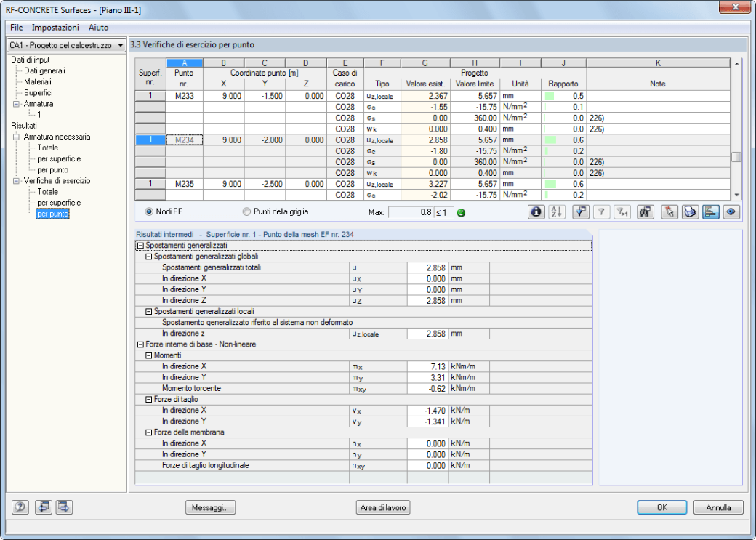Collapse the Forze della membrana group
The image size is (756, 540).
click(148, 432)
